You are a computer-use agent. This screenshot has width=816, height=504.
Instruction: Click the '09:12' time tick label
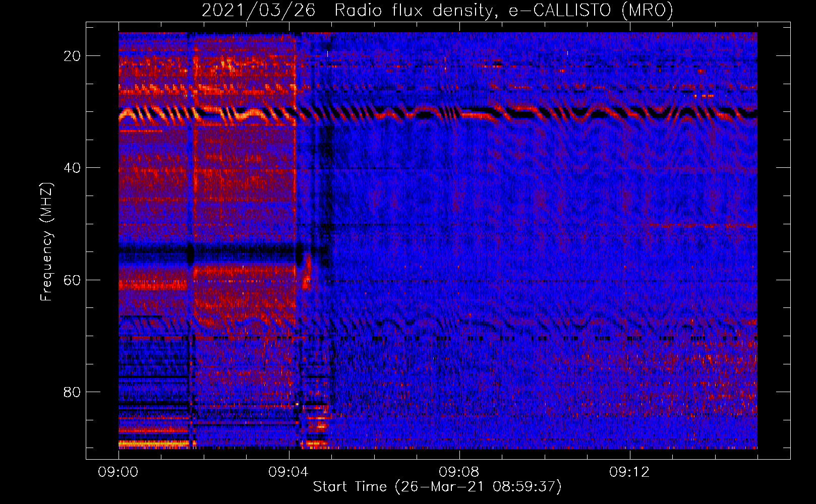(629, 472)
